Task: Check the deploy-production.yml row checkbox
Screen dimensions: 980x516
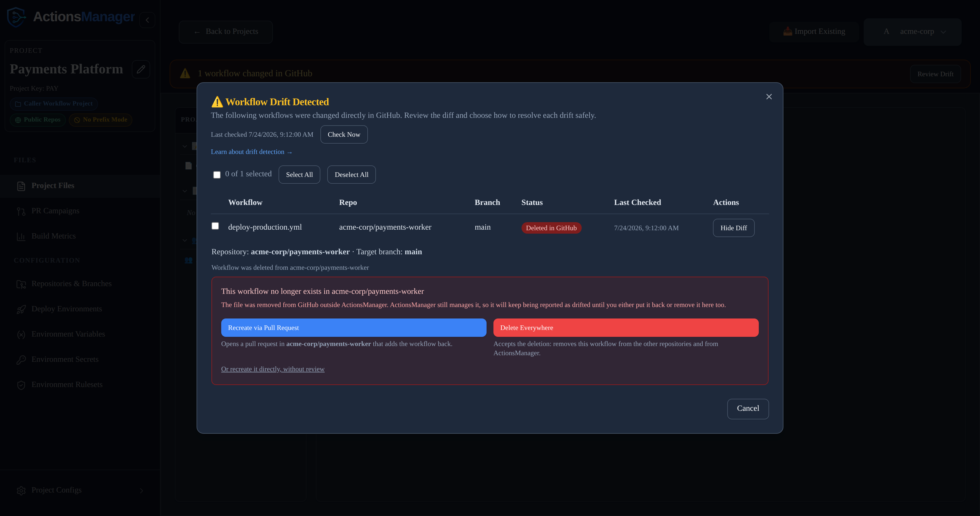Action: (215, 226)
